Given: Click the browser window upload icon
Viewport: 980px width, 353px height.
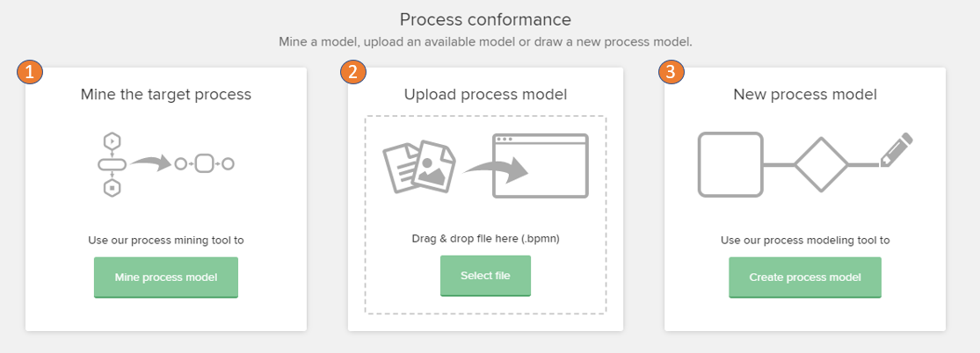Looking at the screenshot, I should pyautogui.click(x=541, y=165).
